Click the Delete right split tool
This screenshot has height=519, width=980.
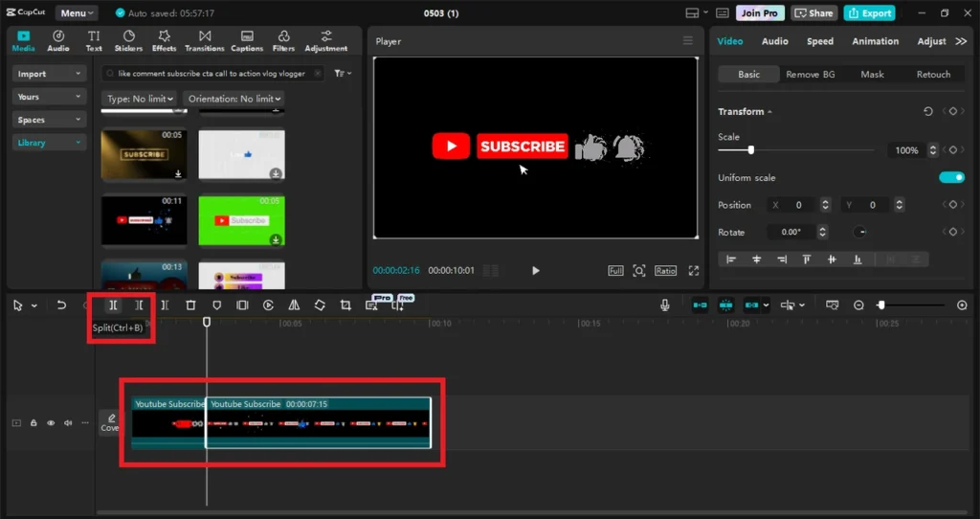[x=165, y=305]
